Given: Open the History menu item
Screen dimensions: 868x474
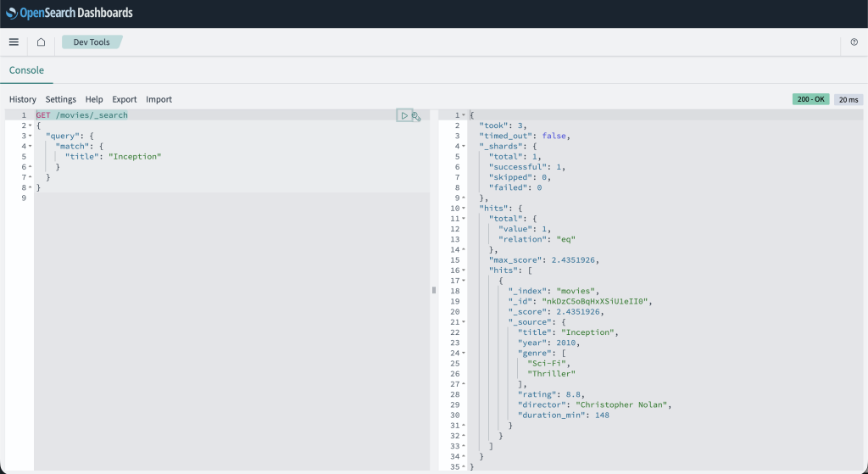Looking at the screenshot, I should coord(23,99).
